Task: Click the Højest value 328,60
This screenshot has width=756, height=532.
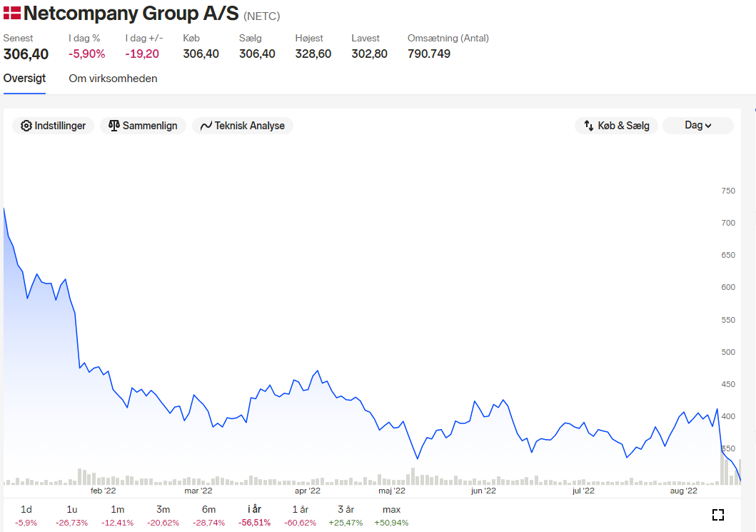Action: pos(313,54)
